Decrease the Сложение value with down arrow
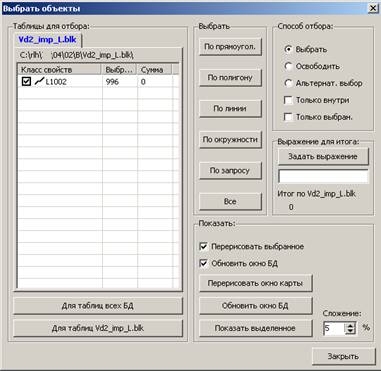The height and width of the screenshot is (371, 381). pyautogui.click(x=350, y=332)
